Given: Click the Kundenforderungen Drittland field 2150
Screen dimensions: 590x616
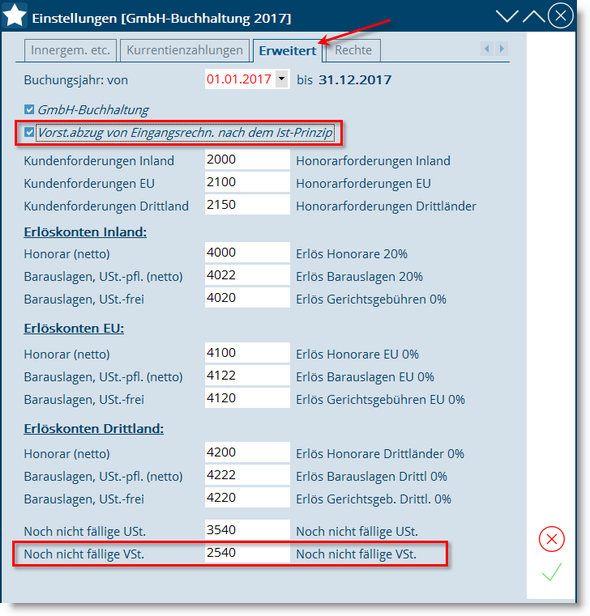Looking at the screenshot, I should pyautogui.click(x=247, y=205).
